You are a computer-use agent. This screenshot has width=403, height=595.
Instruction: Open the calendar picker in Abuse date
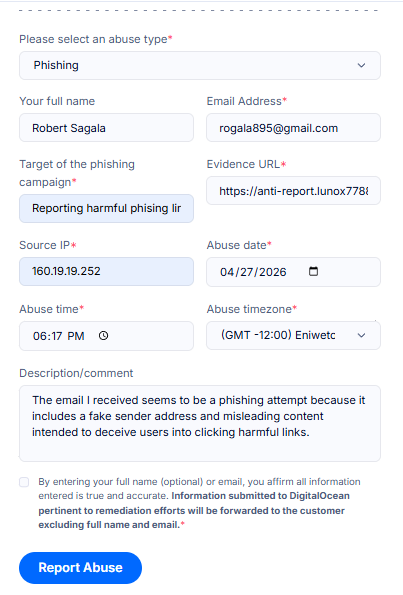point(313,271)
